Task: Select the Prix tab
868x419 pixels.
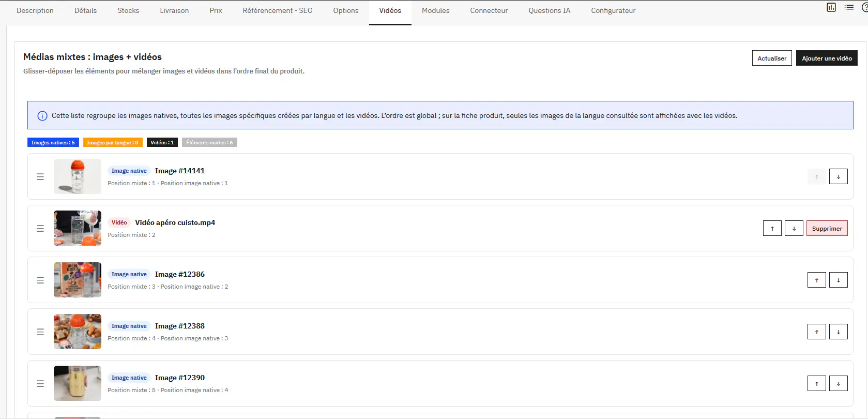Action: point(216,10)
